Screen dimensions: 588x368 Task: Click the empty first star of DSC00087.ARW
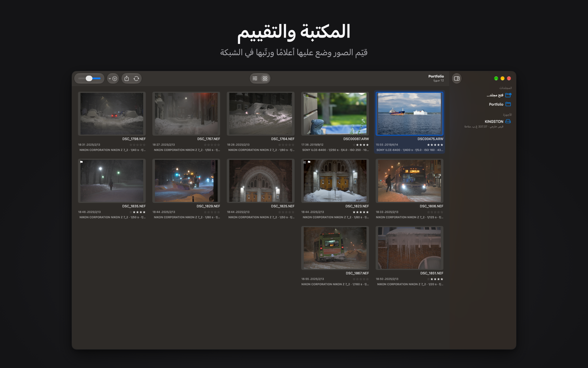pos(354,145)
